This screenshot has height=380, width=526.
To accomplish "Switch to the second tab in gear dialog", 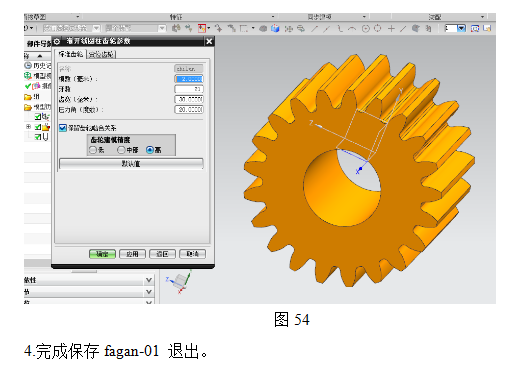I will click(x=102, y=54).
